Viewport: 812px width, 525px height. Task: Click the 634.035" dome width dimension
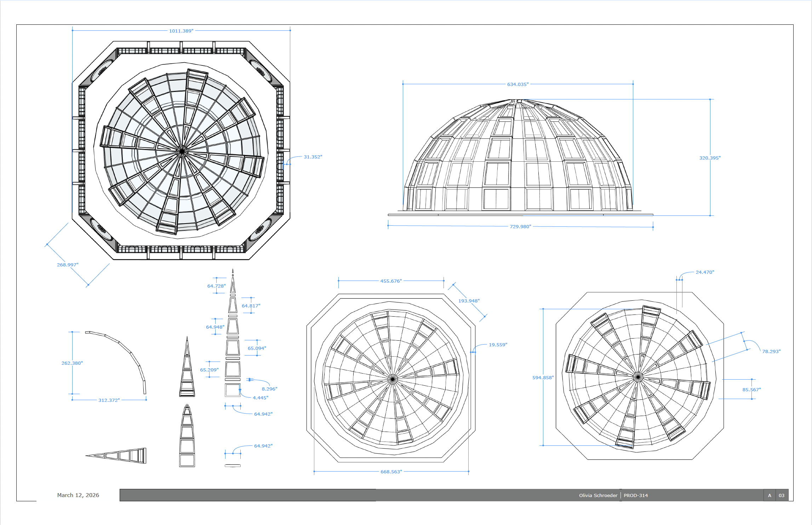click(x=517, y=84)
